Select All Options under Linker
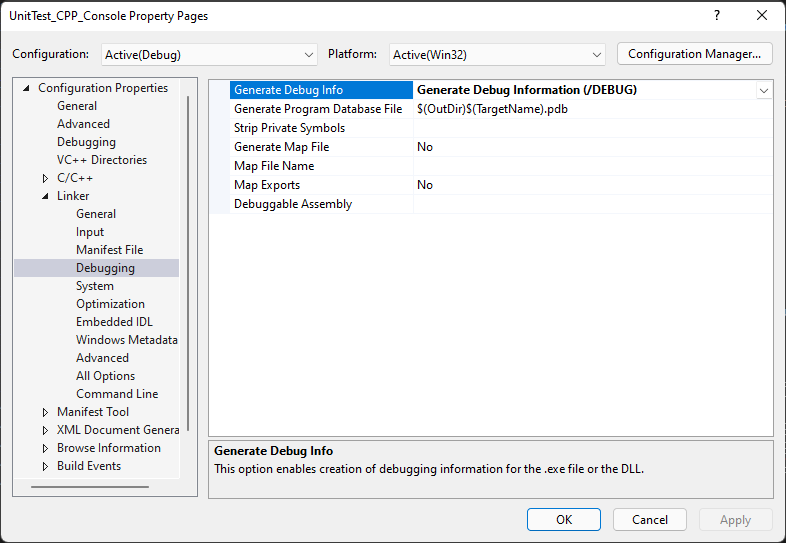This screenshot has height=543, width=786. [x=105, y=376]
